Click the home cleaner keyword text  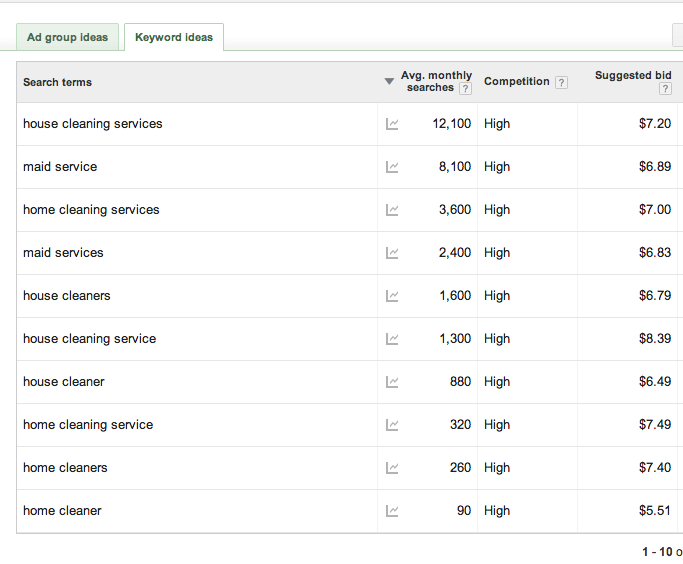(x=62, y=511)
